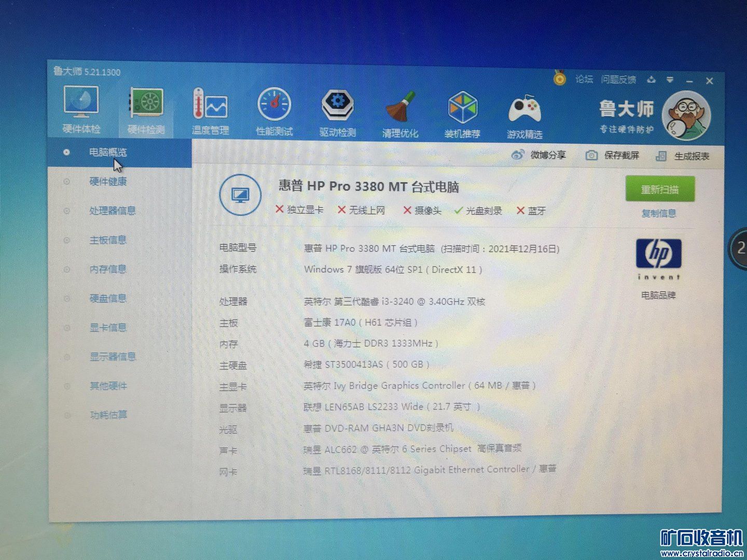
Task: View 显卡信息 section
Action: click(x=108, y=327)
